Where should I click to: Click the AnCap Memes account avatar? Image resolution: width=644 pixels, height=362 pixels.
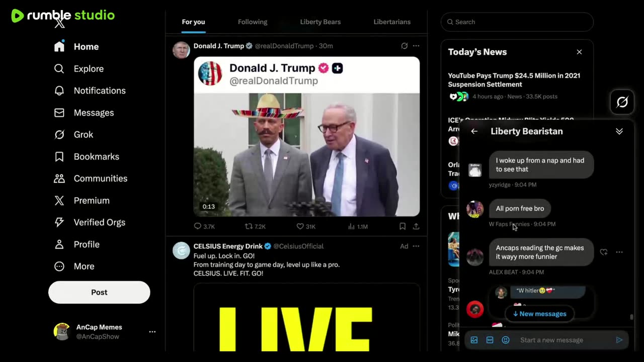62,332
